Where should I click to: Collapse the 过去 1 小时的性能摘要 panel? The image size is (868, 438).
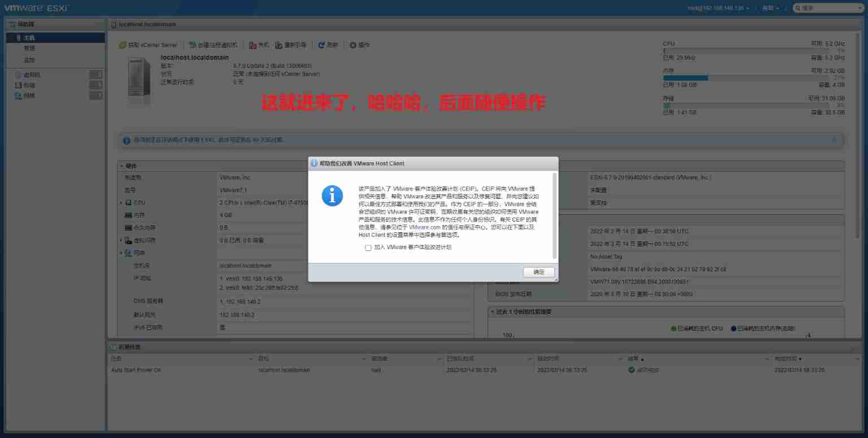[x=493, y=312]
